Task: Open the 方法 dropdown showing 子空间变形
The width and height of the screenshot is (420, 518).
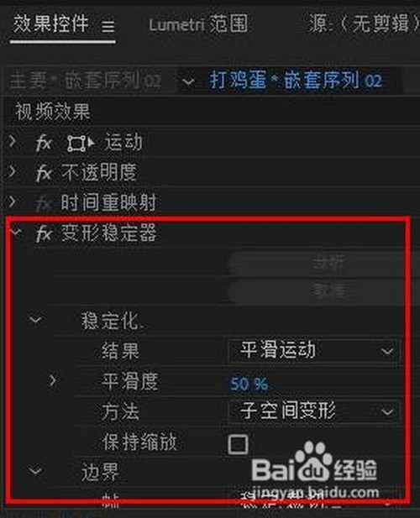Action: 314,411
